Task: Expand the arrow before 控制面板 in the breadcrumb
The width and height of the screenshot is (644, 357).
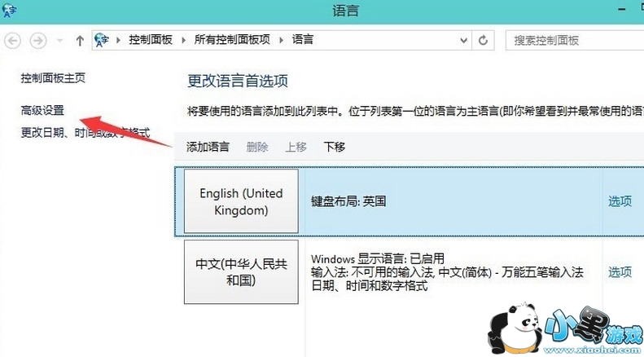Action: click(118, 40)
